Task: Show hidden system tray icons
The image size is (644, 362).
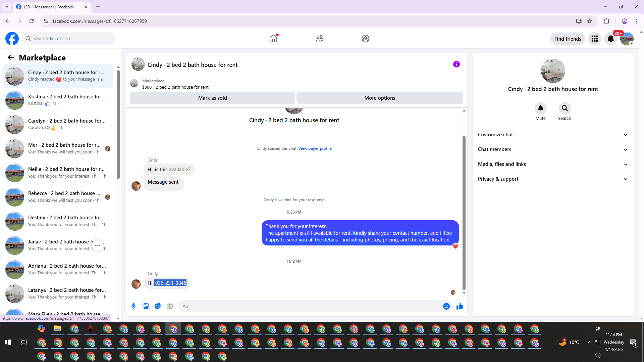Action: tap(589, 342)
